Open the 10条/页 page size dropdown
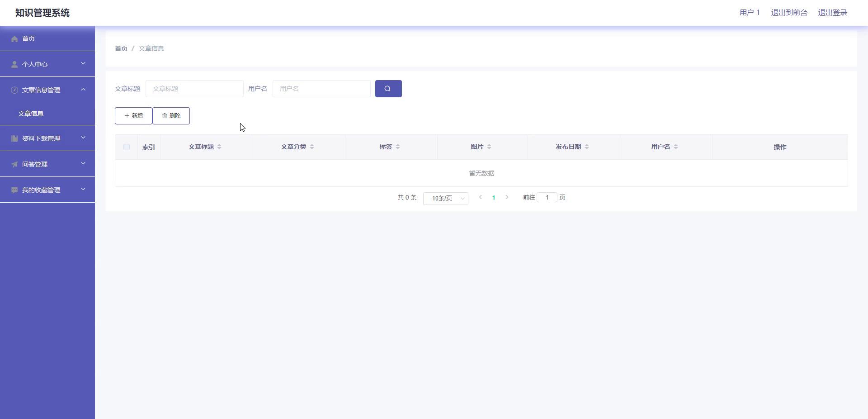 [x=445, y=198]
